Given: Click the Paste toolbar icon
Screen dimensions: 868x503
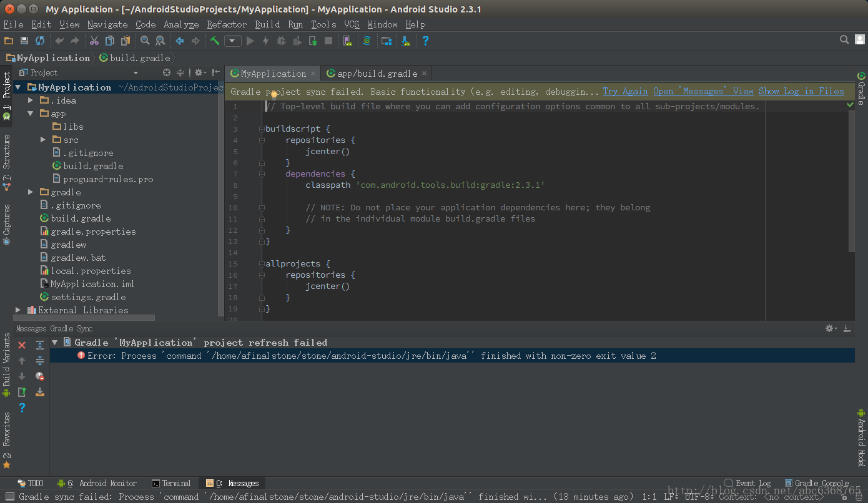Looking at the screenshot, I should pyautogui.click(x=126, y=41).
